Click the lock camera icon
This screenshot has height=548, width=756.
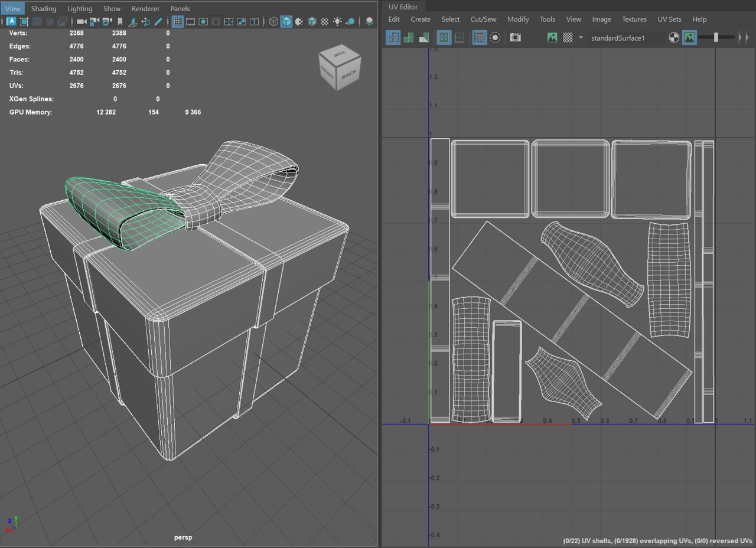(94, 22)
